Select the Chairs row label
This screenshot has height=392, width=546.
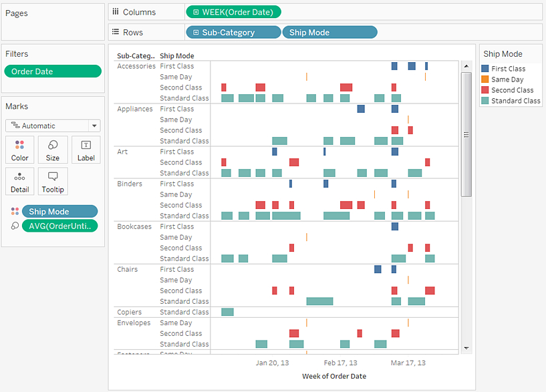(x=127, y=269)
